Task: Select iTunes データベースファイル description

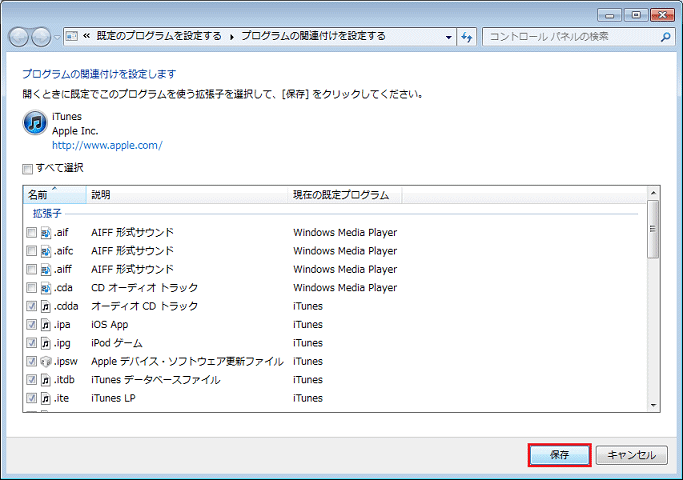Action: click(156, 380)
